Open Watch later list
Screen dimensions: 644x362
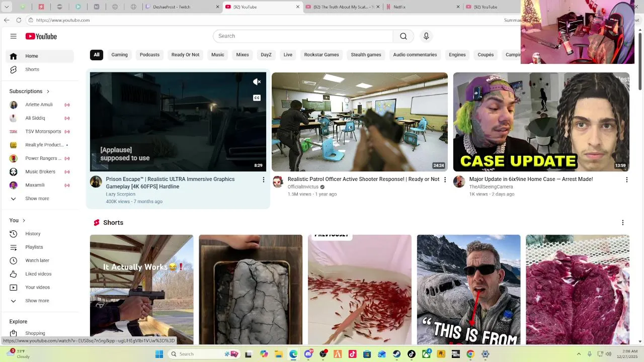pos(40,260)
